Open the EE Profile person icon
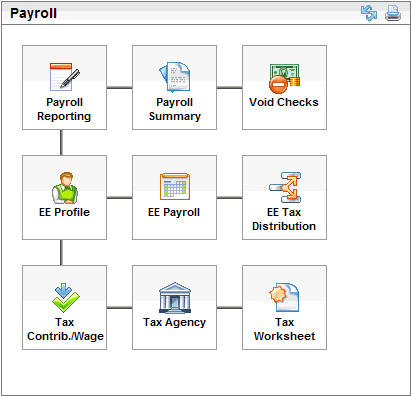411x396 pixels. click(65, 187)
